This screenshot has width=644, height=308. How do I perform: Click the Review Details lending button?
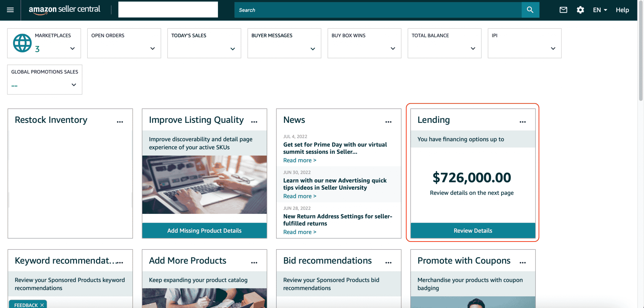[473, 231]
